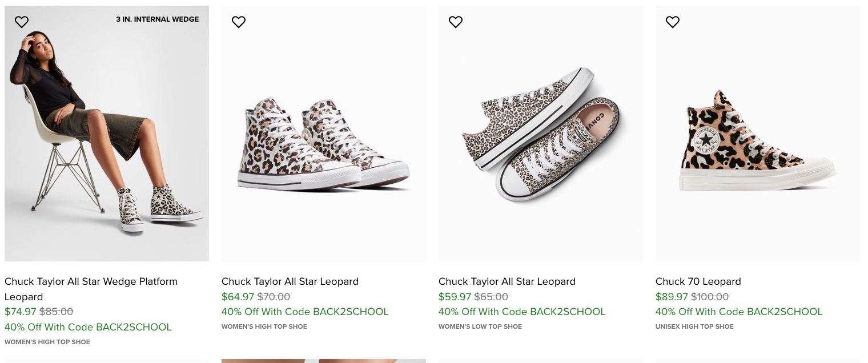Click the women's high top Leopard product name
Image resolution: width=868 pixels, height=363 pixels.
point(290,281)
